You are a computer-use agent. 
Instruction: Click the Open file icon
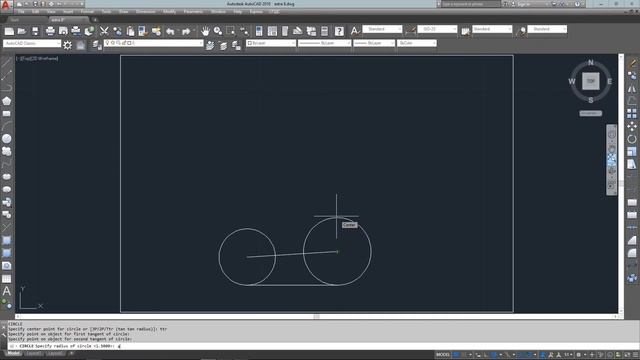click(22, 31)
